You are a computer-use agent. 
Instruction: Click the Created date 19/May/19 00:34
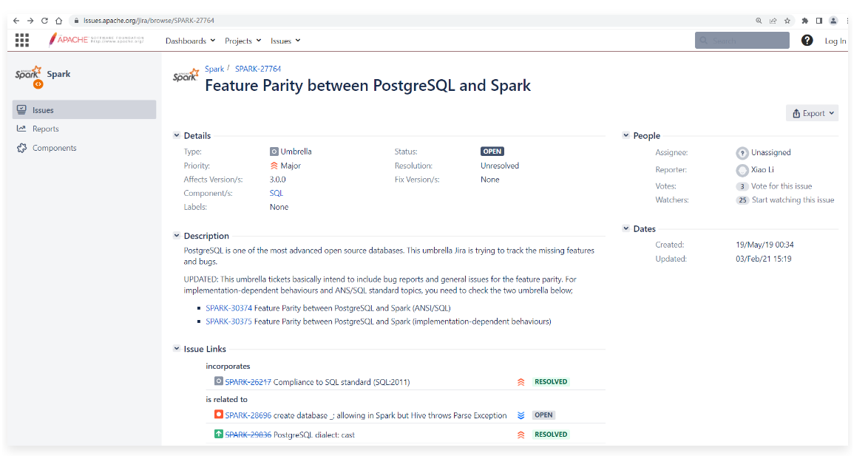pos(764,245)
